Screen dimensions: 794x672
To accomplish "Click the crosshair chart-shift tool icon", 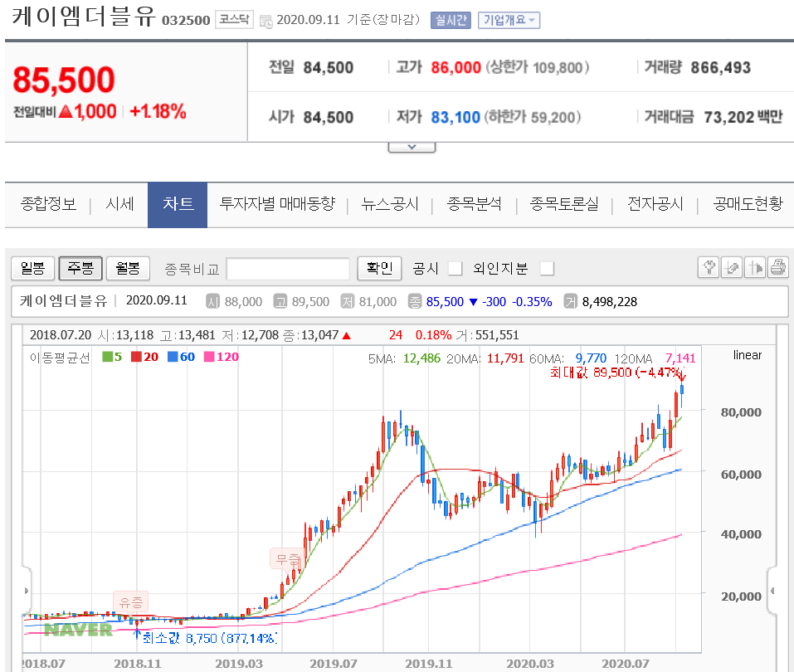I will point(755,267).
